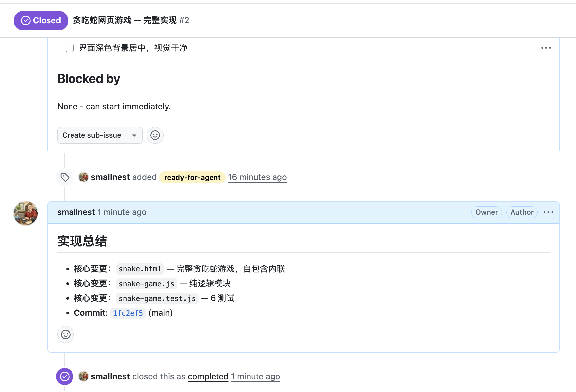
Task: Click the Author badge on the comment
Action: tap(522, 212)
